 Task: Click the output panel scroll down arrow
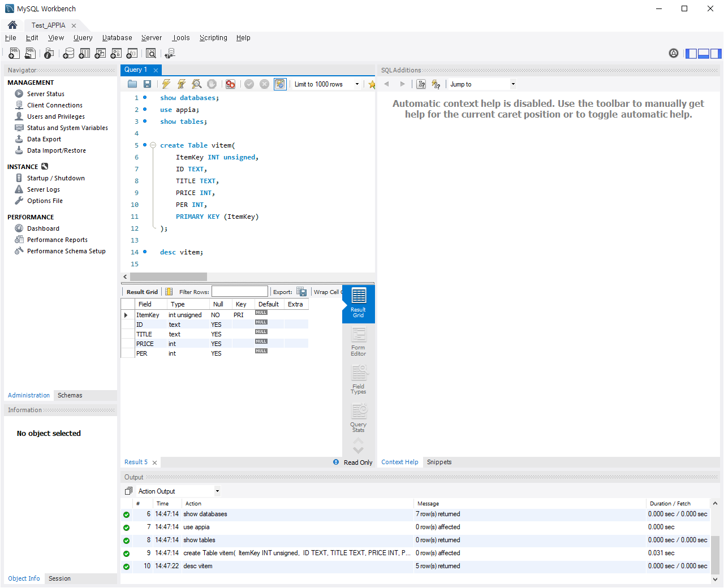pyautogui.click(x=715, y=579)
